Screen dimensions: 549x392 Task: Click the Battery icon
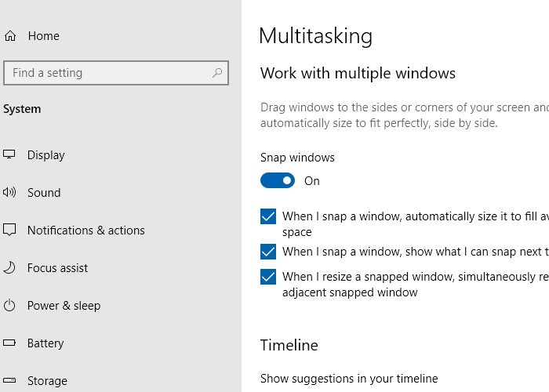click(9, 343)
